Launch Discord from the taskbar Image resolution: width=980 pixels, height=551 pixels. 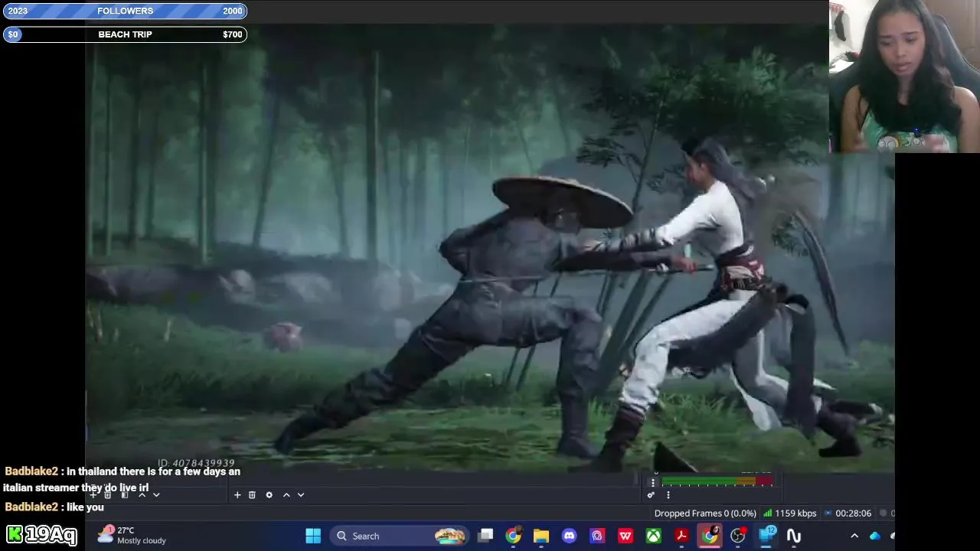[569, 536]
